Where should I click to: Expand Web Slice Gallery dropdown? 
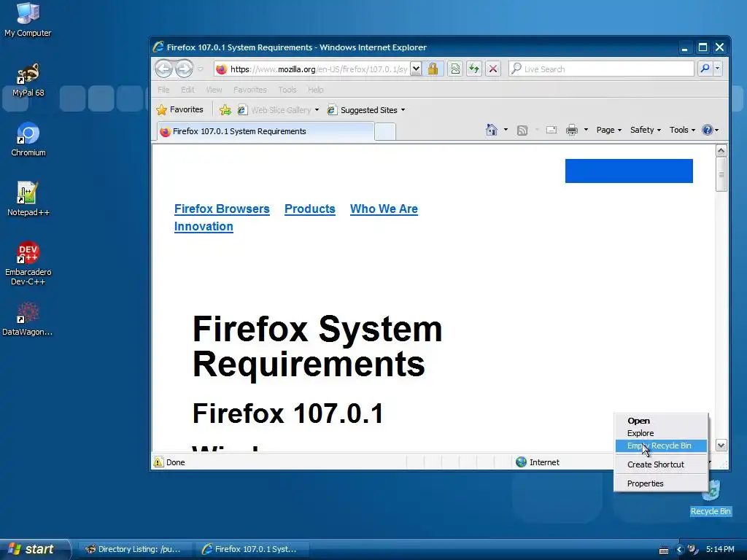pyautogui.click(x=317, y=110)
